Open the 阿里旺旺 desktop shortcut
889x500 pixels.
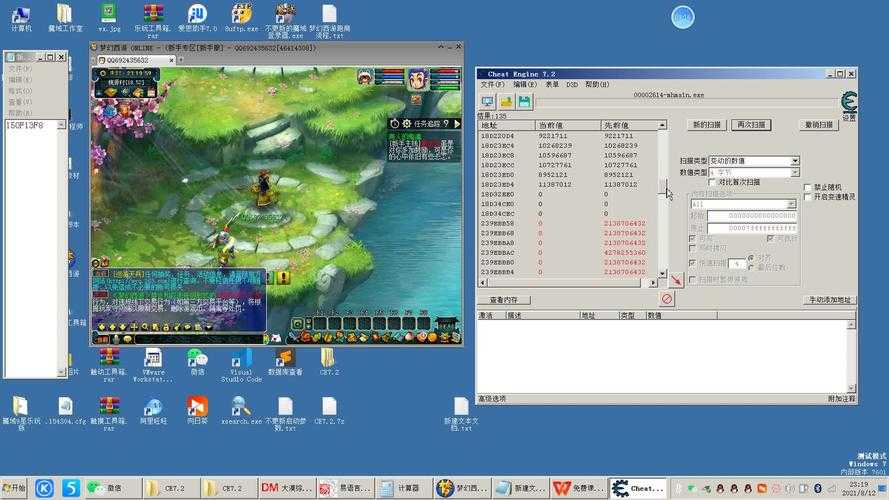point(153,410)
